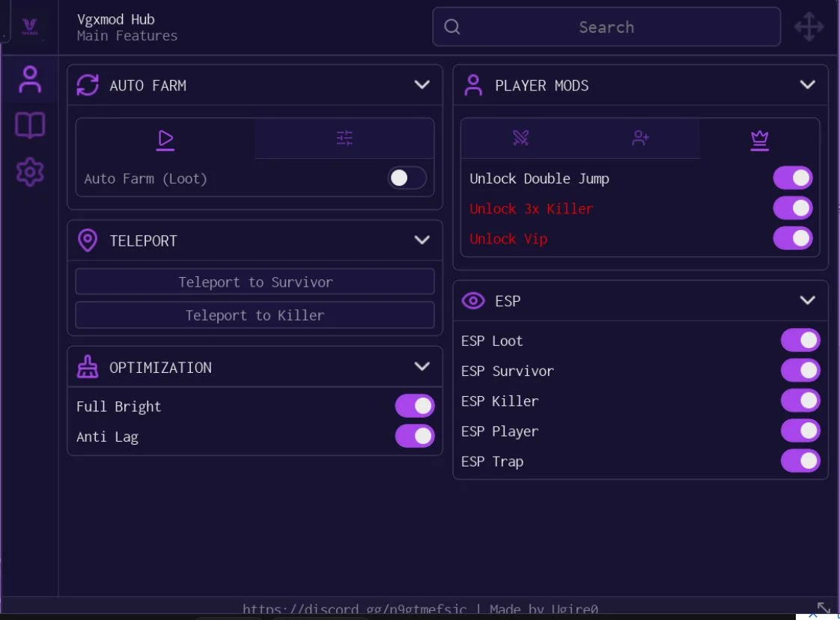The width and height of the screenshot is (840, 620).
Task: Click the Teleport to Killer button
Action: (x=255, y=315)
